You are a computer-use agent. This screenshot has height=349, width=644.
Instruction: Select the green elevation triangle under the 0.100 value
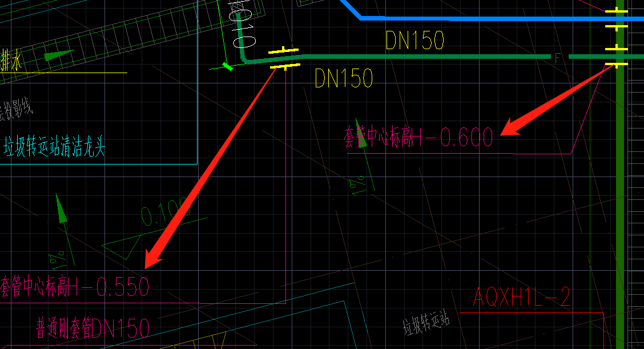coord(122,247)
